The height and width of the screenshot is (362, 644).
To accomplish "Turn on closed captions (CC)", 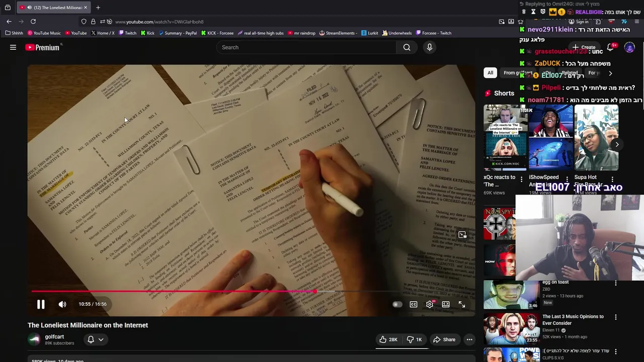I will click(414, 304).
